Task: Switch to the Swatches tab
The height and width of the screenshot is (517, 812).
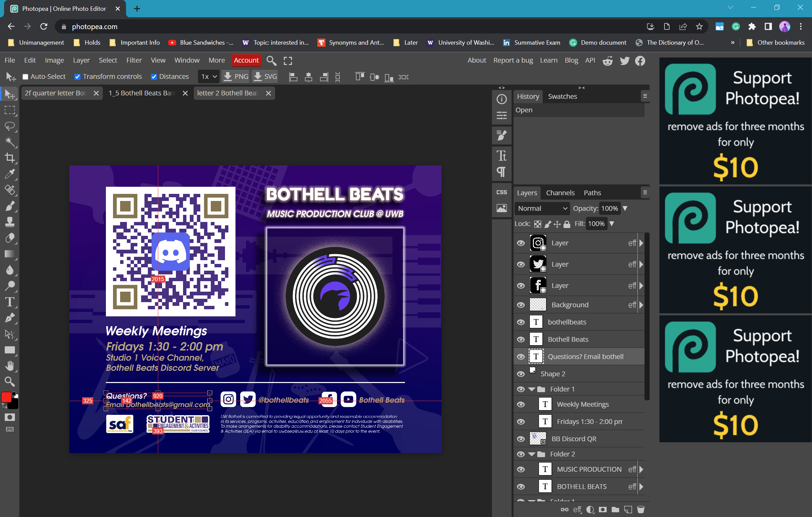Action: coord(562,96)
